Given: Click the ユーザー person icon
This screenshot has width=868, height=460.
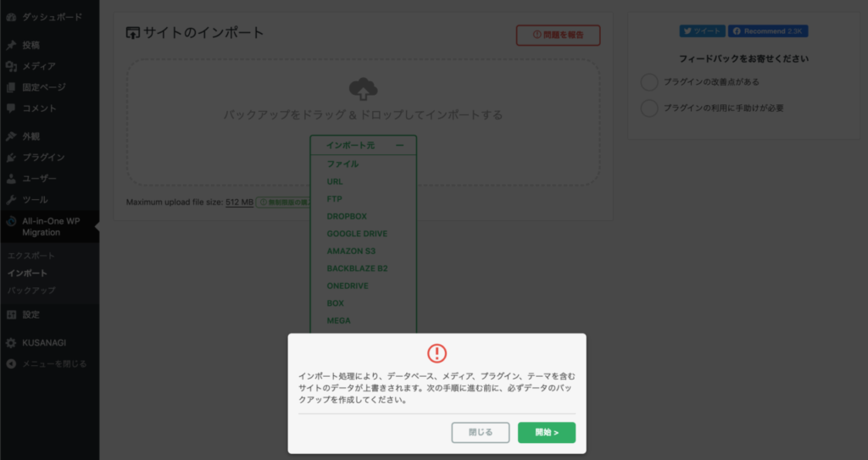Looking at the screenshot, I should tap(11, 178).
